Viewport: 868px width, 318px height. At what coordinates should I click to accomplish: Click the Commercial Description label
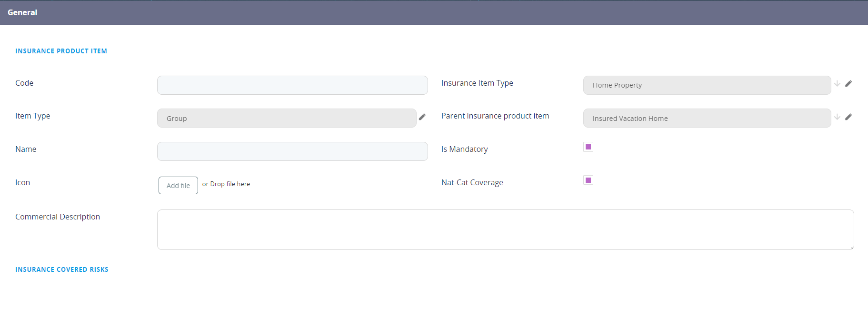(x=58, y=217)
